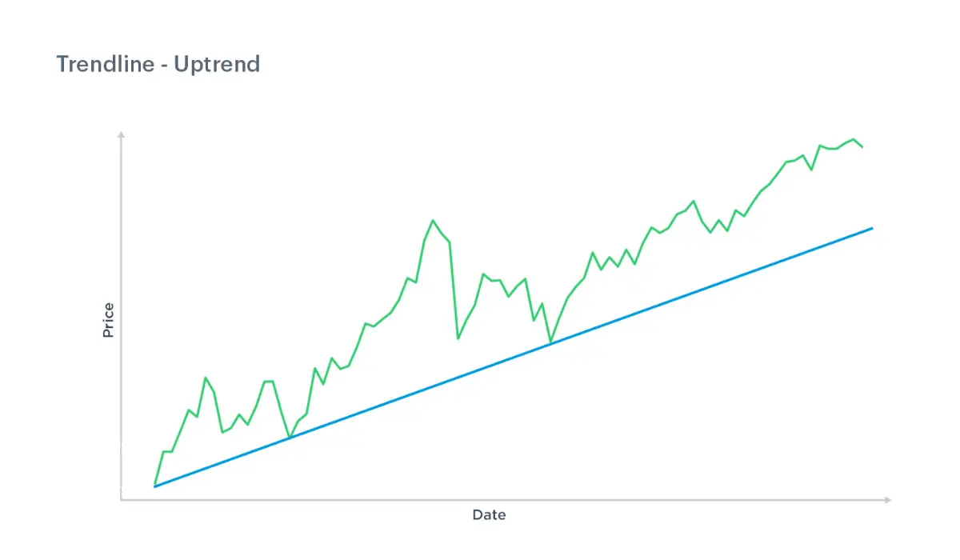Click the bottom of the steep drop after the mid-chart peak
The width and height of the screenshot is (960, 560).
click(x=458, y=338)
